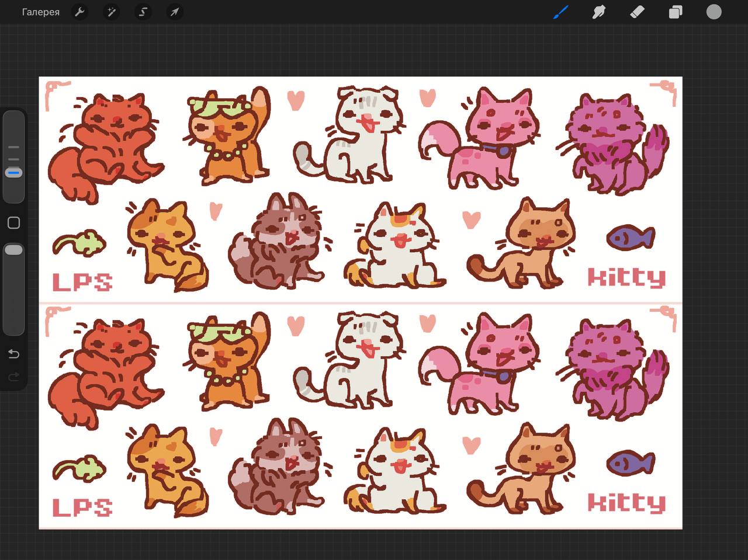
Task: Undo the last stroke
Action: [14, 354]
